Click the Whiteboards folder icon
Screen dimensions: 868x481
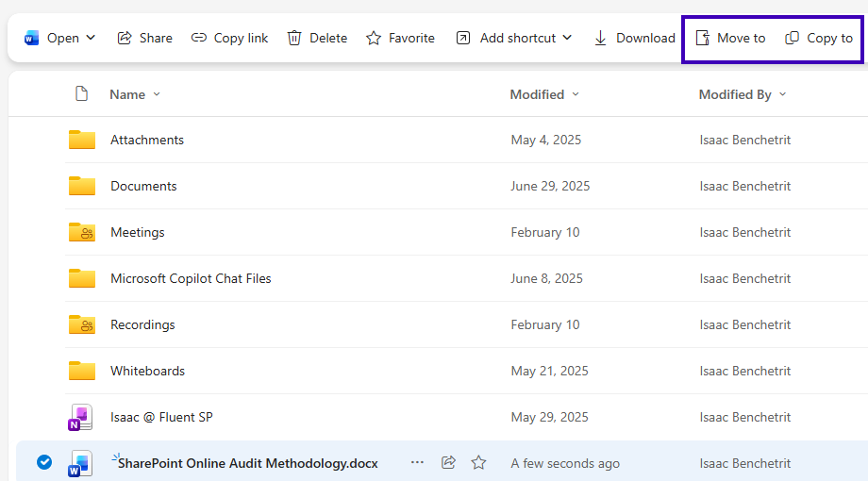pyautogui.click(x=82, y=371)
